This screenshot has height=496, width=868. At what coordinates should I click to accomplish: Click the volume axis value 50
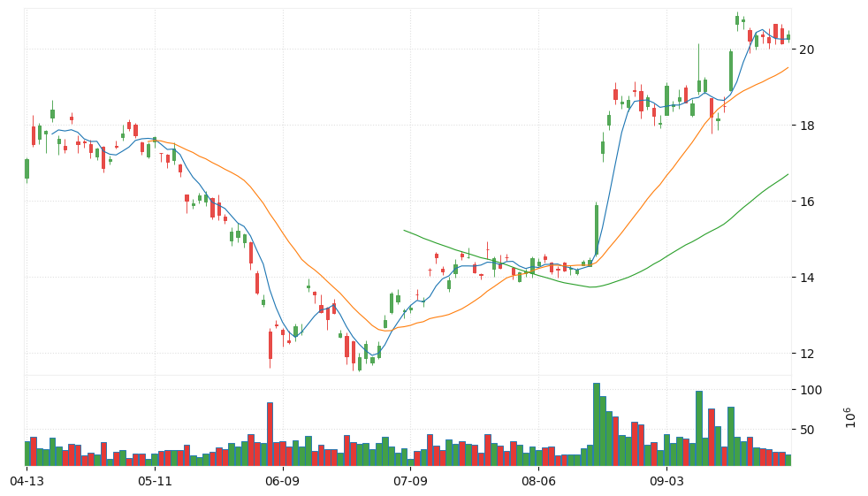click(x=808, y=430)
